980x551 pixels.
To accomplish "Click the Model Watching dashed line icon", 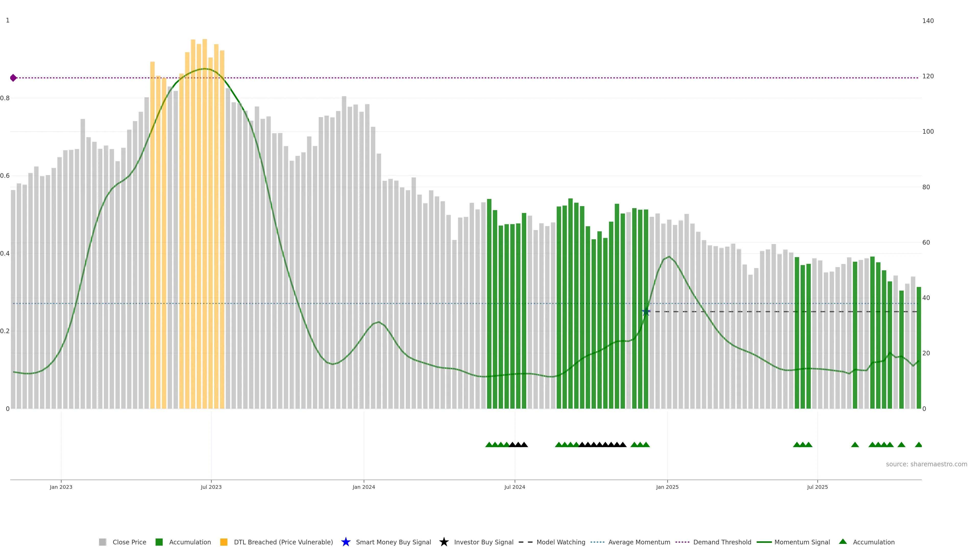I will (x=525, y=542).
